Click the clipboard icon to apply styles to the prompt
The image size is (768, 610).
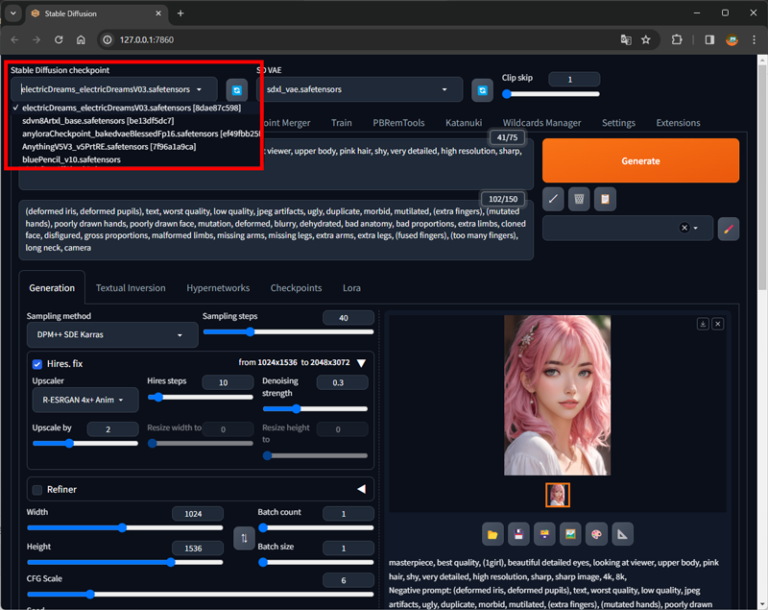click(605, 199)
